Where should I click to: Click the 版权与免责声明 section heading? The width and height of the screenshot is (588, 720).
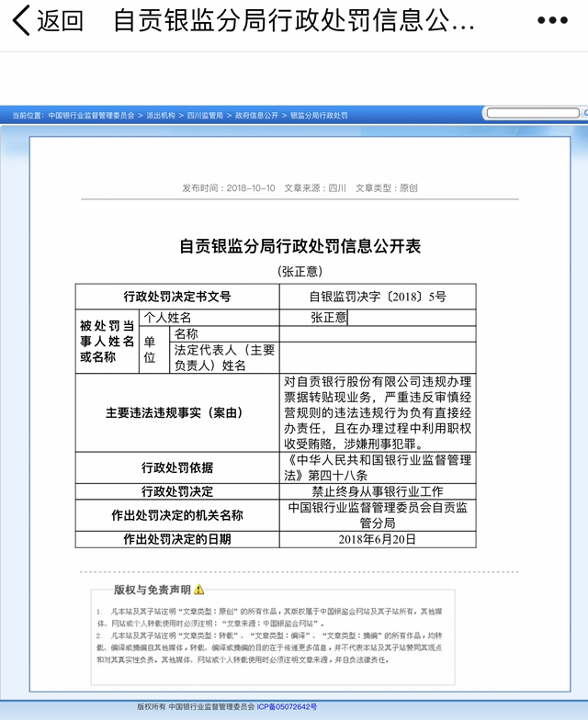pos(152,589)
